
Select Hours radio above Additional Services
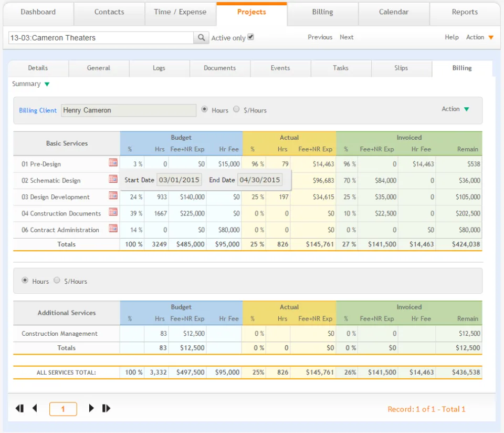pyautogui.click(x=25, y=280)
